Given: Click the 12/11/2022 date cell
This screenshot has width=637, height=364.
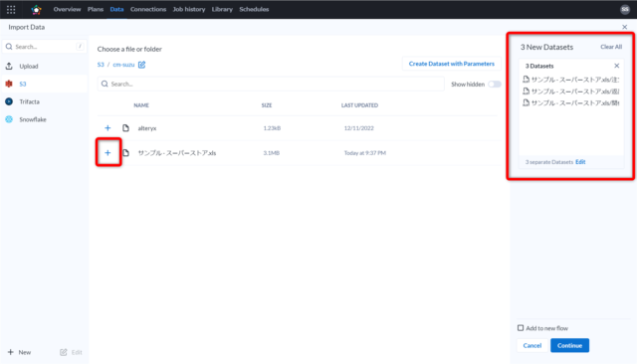Looking at the screenshot, I should tap(358, 128).
